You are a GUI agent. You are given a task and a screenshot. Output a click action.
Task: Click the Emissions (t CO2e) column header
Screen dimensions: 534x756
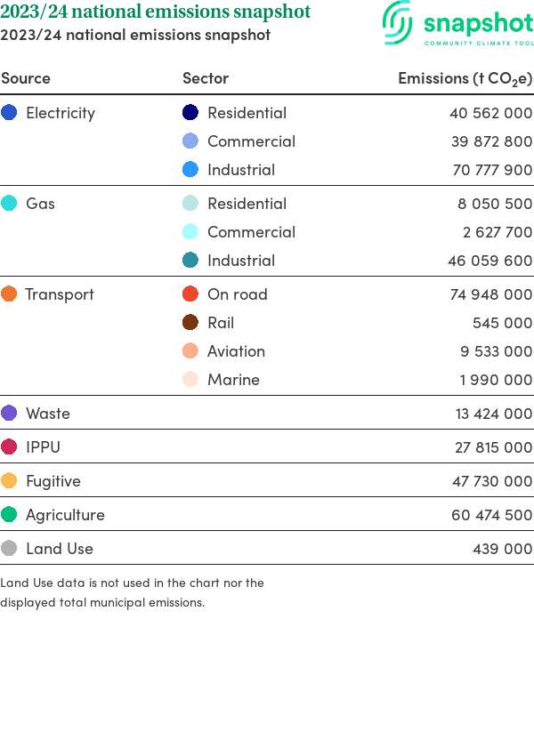pyautogui.click(x=465, y=78)
